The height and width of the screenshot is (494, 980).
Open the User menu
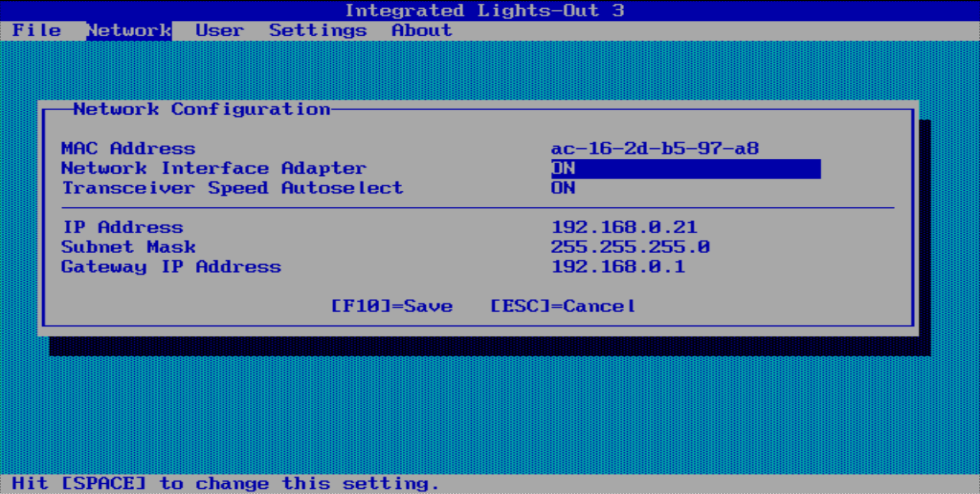(x=219, y=30)
